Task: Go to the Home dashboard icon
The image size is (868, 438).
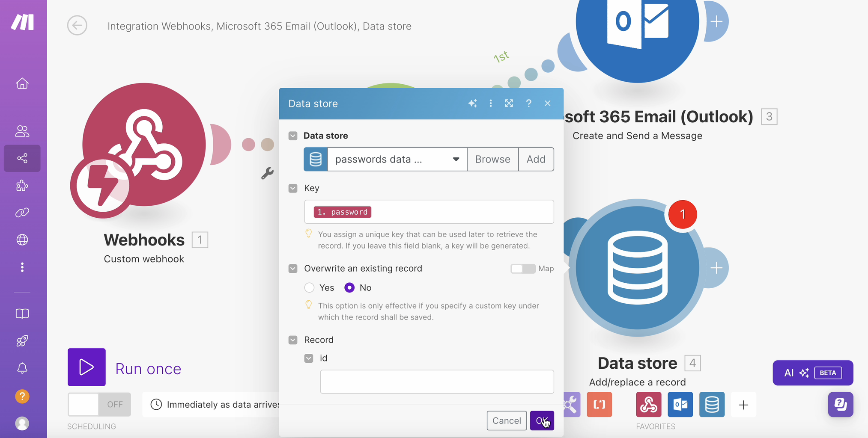Action: point(22,83)
